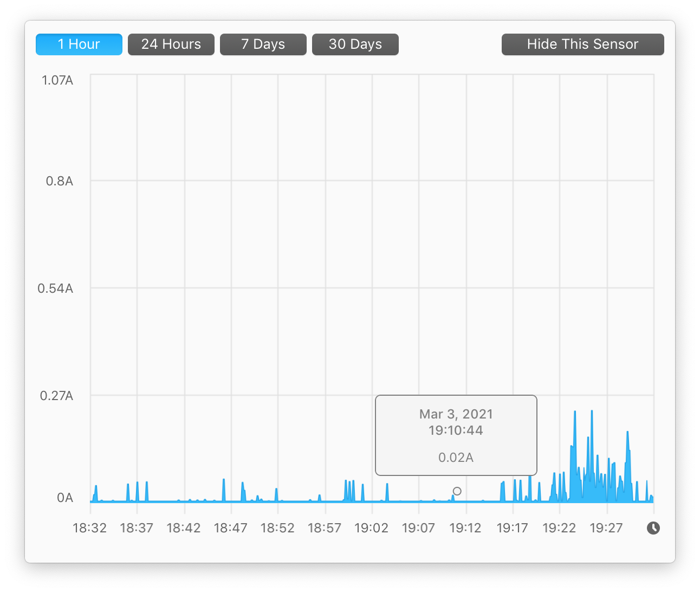Click the 0.02A reading in tooltip
This screenshot has height=592, width=700.
(456, 458)
